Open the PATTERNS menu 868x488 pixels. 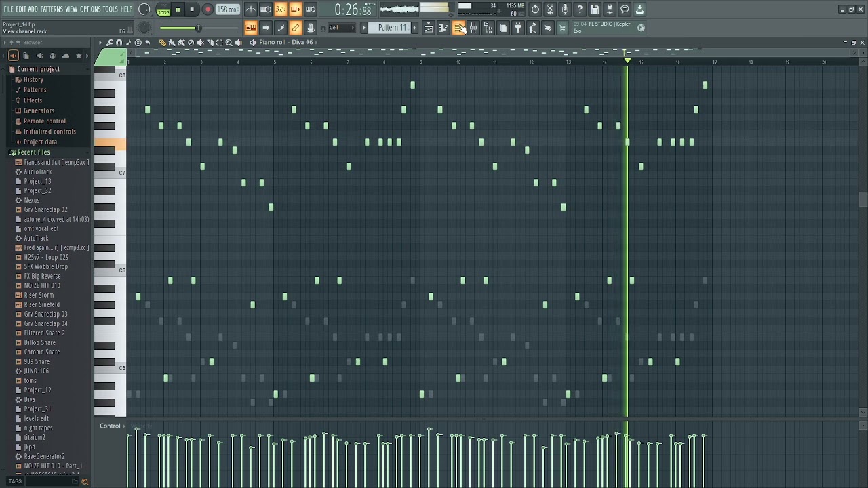click(52, 9)
